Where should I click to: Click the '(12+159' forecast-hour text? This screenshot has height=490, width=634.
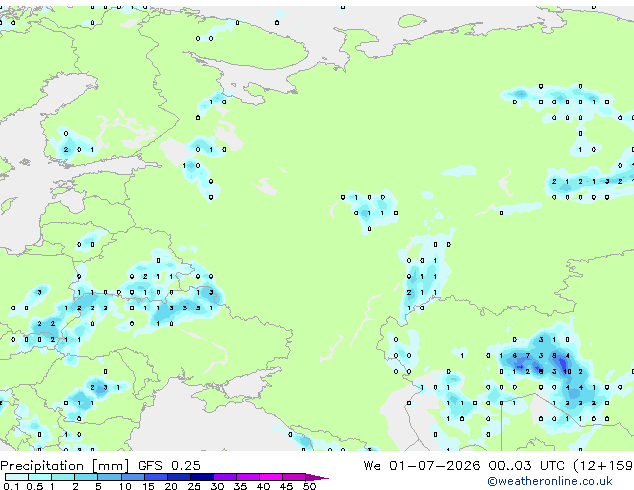[603, 466]
